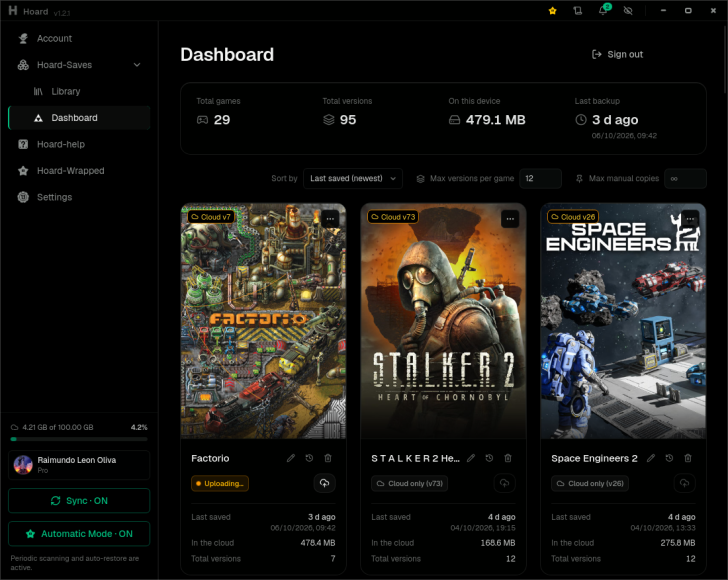The image size is (728, 580).
Task: Click the '3 d ago' last backup value
Action: click(x=615, y=120)
